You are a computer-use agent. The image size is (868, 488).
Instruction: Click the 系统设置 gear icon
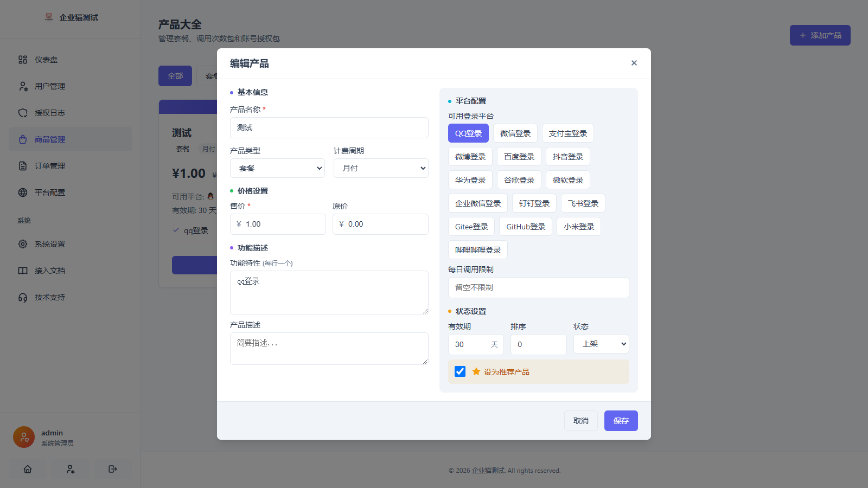[23, 244]
